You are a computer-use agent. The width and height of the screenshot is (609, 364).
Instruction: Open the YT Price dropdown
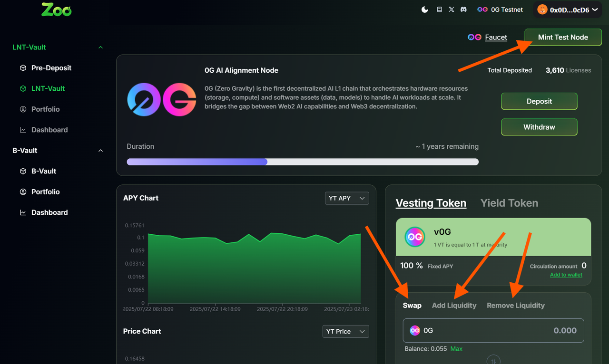point(346,331)
